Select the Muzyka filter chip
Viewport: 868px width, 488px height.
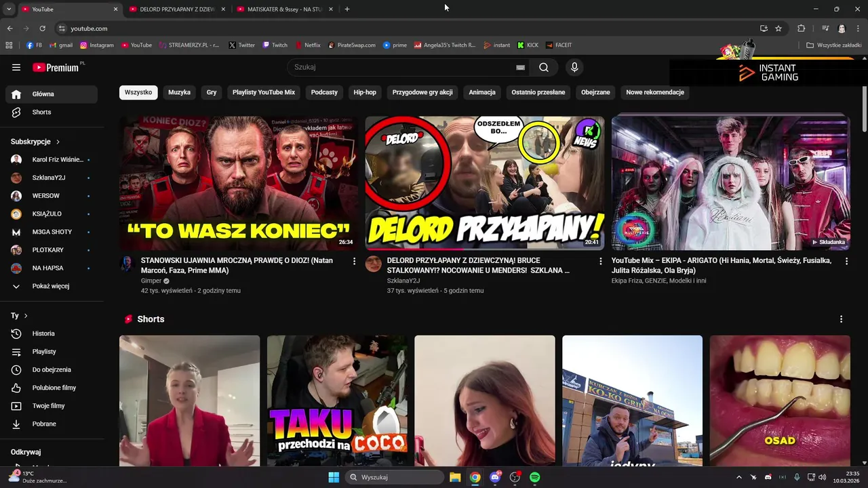[x=180, y=92]
